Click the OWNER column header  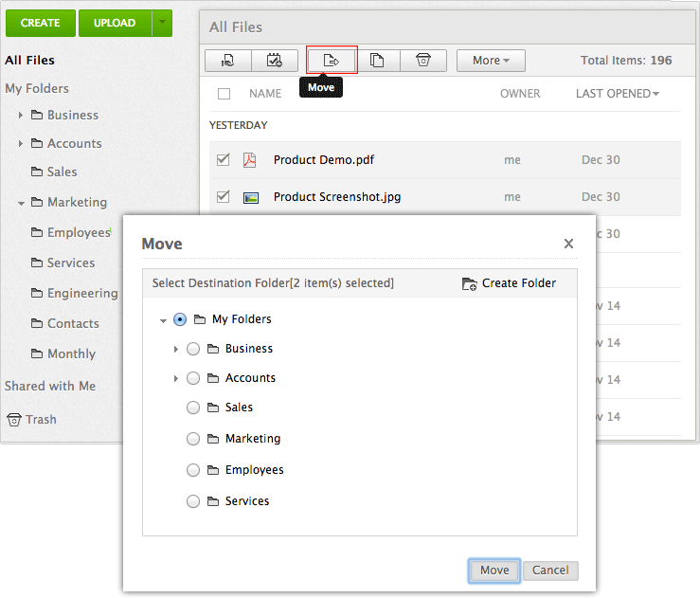click(520, 94)
